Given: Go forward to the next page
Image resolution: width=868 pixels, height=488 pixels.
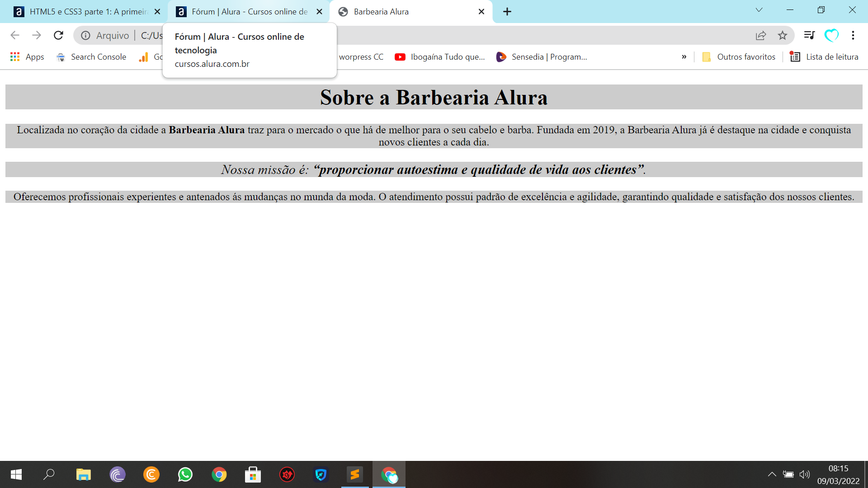Looking at the screenshot, I should click(37, 35).
